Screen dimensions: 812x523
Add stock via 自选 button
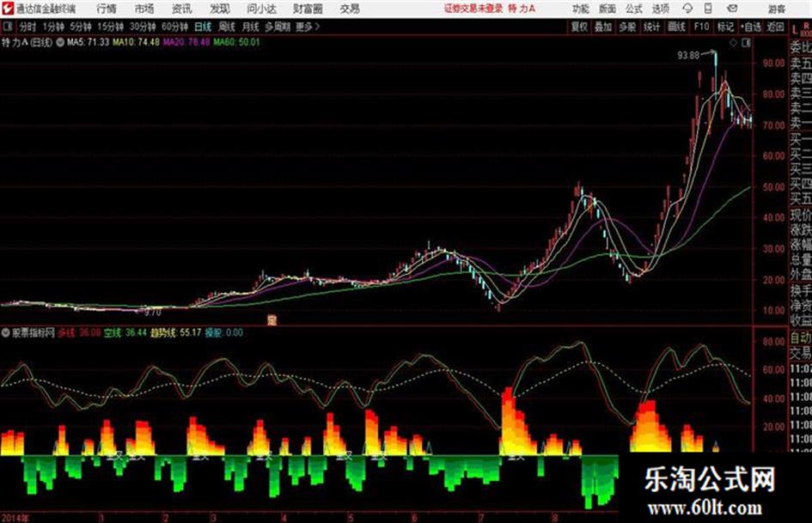tap(751, 27)
